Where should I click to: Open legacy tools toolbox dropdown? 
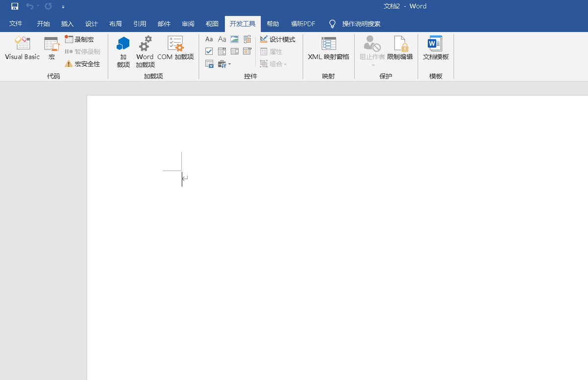click(x=224, y=64)
